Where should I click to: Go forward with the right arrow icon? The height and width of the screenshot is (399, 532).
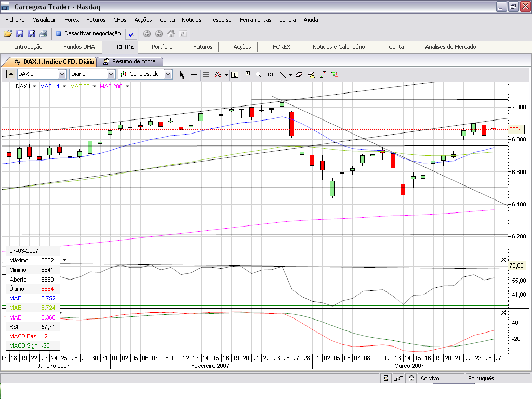click(x=159, y=34)
